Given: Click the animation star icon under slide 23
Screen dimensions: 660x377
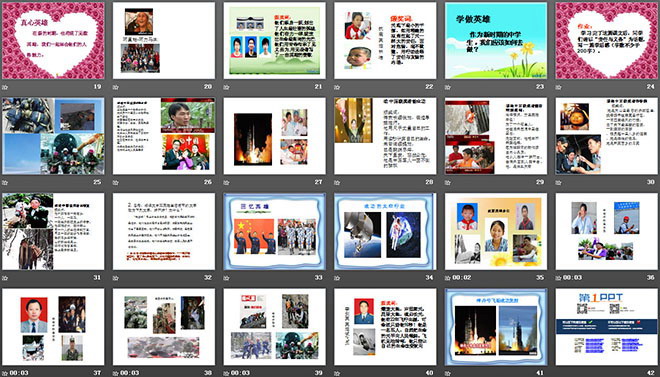Looking at the screenshot, I should point(447,87).
